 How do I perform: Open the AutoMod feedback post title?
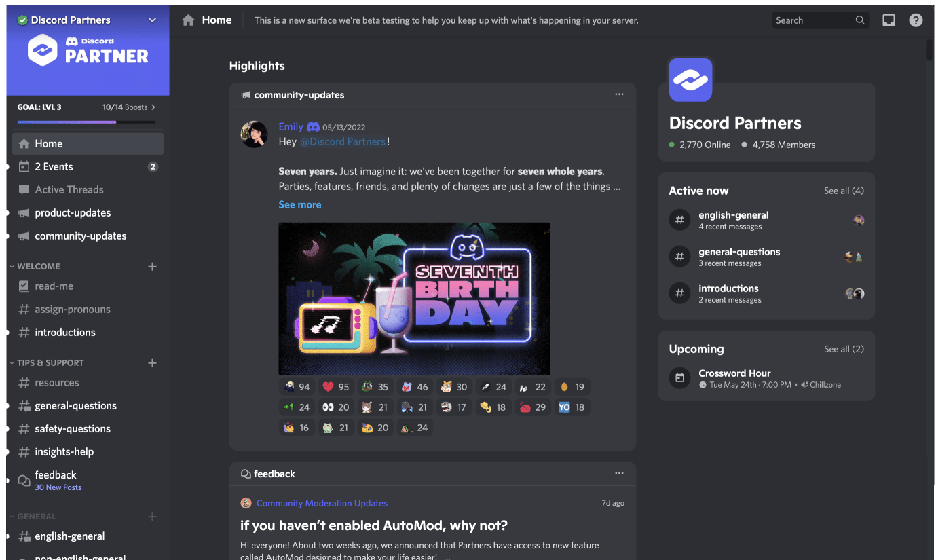pyautogui.click(x=374, y=526)
